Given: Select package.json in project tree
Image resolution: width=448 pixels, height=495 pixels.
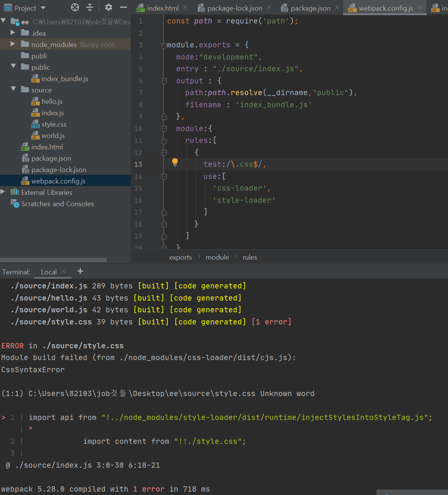Looking at the screenshot, I should point(51,158).
